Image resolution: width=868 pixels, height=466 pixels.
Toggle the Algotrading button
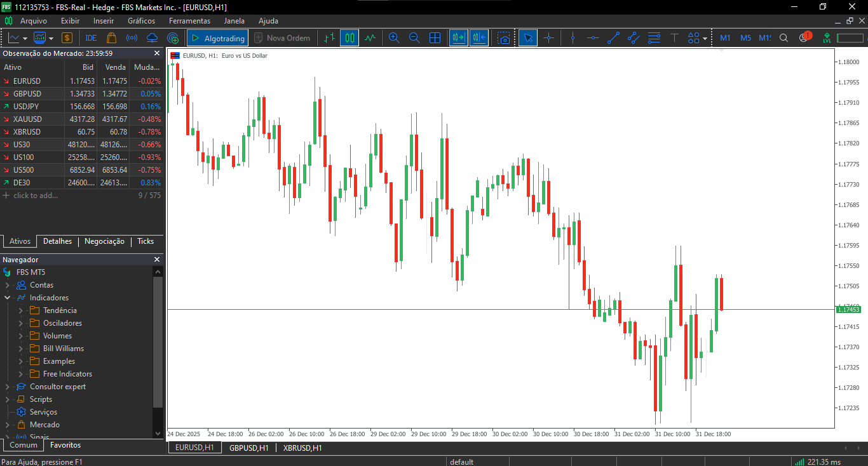coord(217,38)
